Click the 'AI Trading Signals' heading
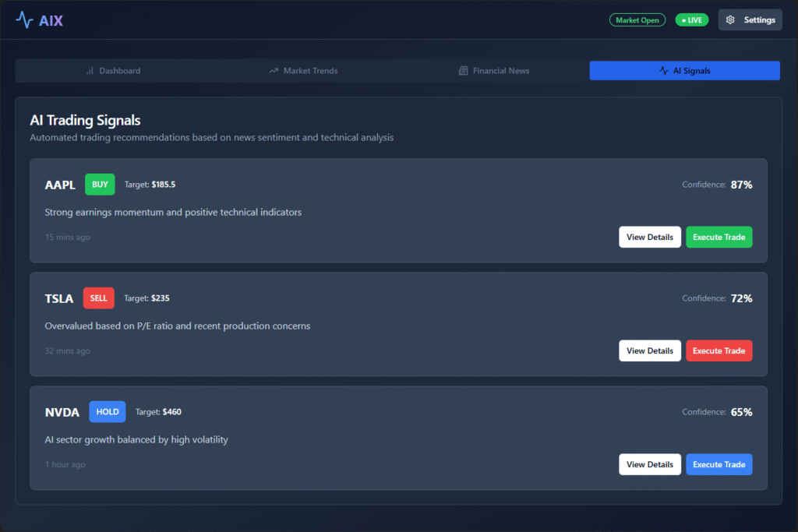Screen dimensions: 798x532 coord(85,120)
